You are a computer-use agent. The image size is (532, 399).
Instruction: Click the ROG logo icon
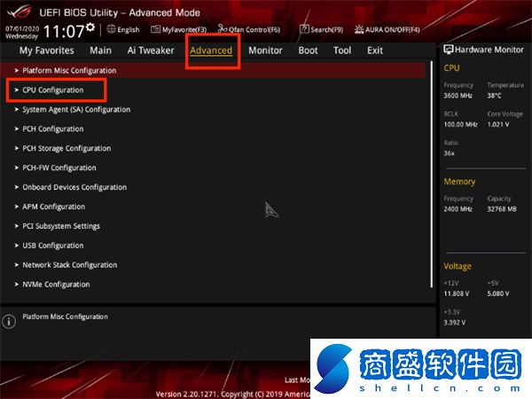point(19,12)
